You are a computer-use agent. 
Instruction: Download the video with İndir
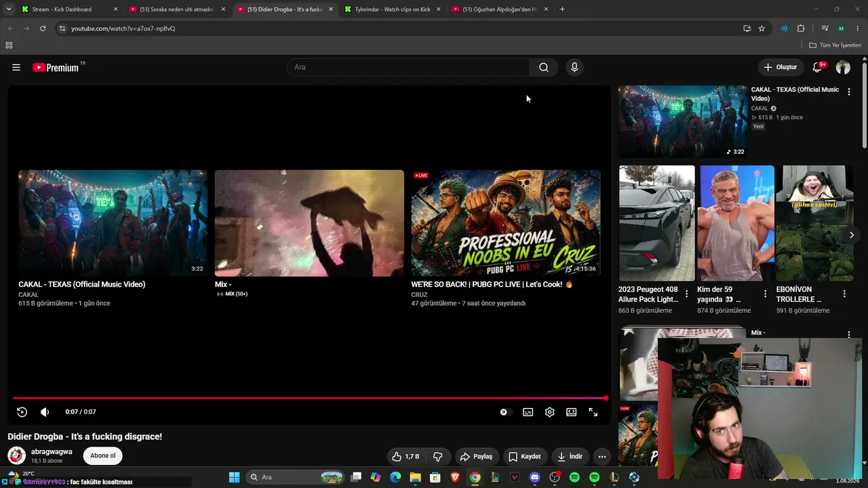[570, 456]
